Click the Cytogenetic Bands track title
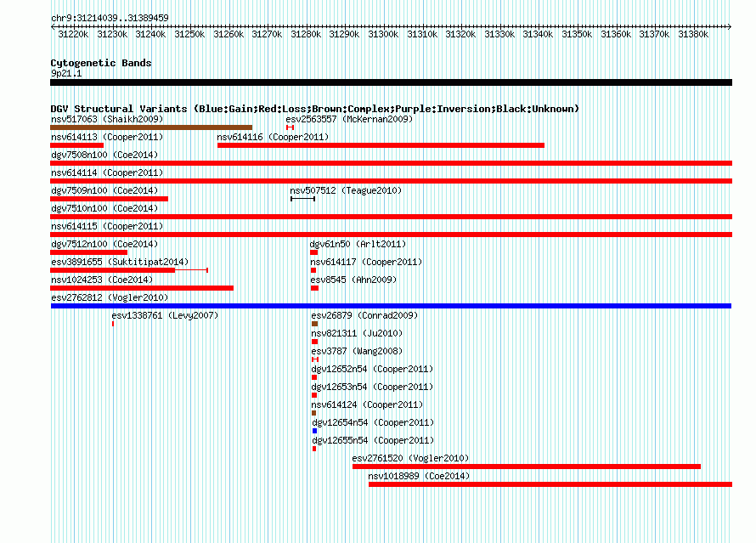This screenshot has height=543, width=756. pos(101,63)
